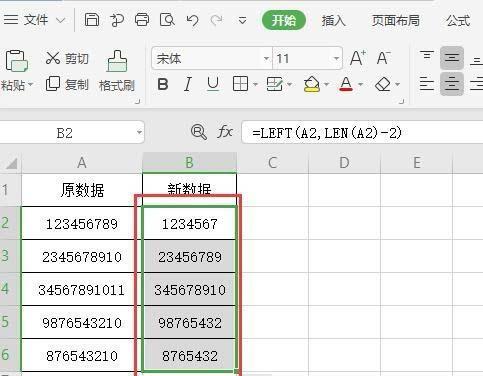Click the export/share icon next to save
Image resolution: width=483 pixels, height=376 pixels.
coord(117,20)
